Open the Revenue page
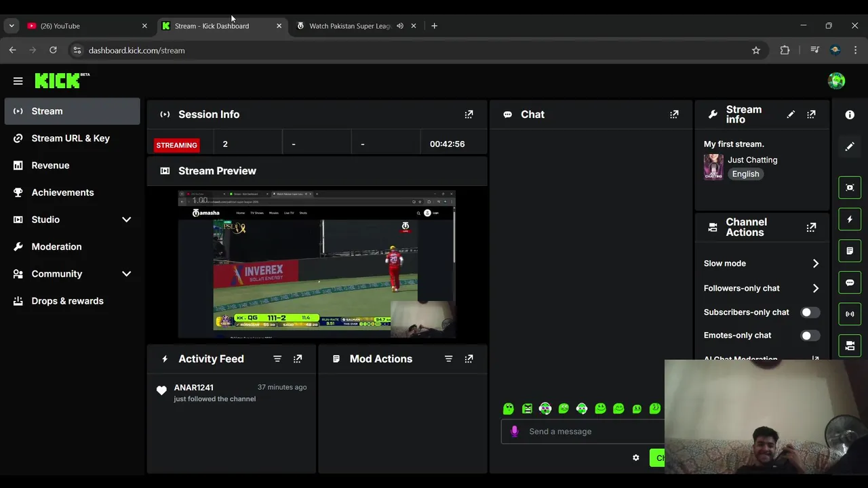Image resolution: width=868 pixels, height=488 pixels. click(x=72, y=165)
